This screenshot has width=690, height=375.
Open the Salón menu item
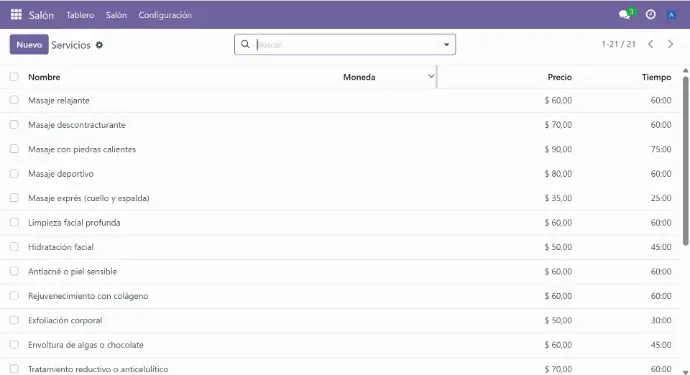click(x=116, y=15)
